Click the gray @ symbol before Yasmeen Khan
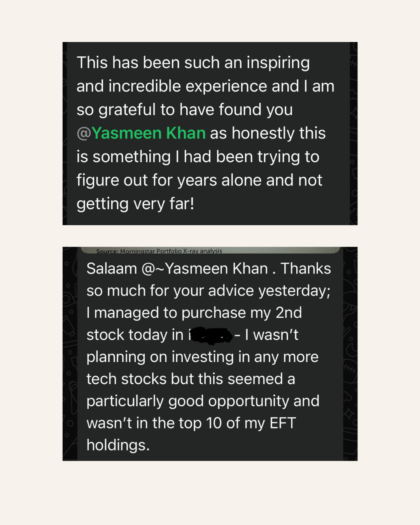This screenshot has width=420, height=525. coord(84,133)
